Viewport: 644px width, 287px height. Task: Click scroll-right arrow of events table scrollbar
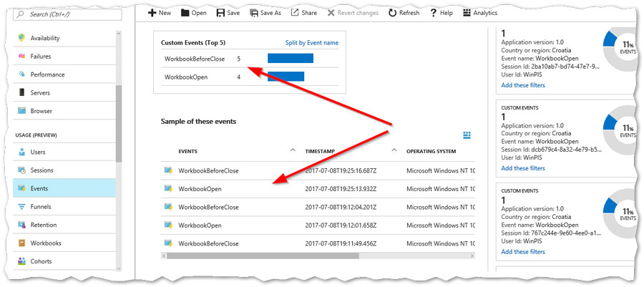pos(472,256)
